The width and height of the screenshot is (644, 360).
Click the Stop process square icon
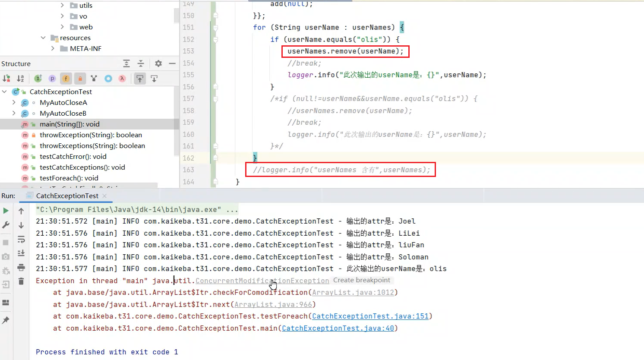[x=6, y=243]
